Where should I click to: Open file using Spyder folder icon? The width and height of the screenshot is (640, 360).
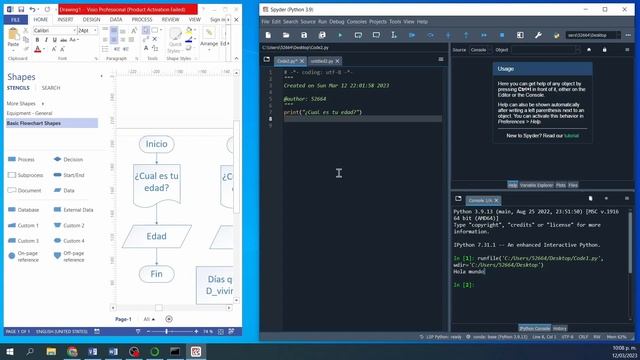pyautogui.click(x=286, y=36)
